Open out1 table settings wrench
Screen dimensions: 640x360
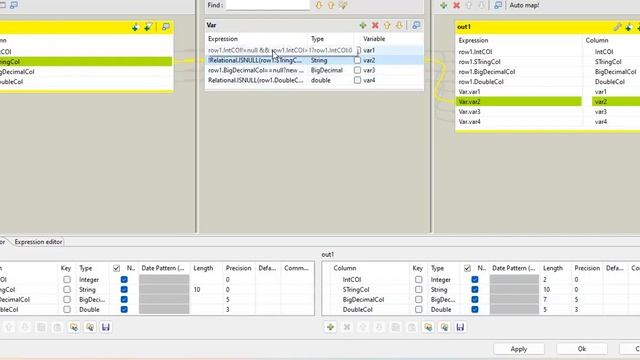(617, 27)
